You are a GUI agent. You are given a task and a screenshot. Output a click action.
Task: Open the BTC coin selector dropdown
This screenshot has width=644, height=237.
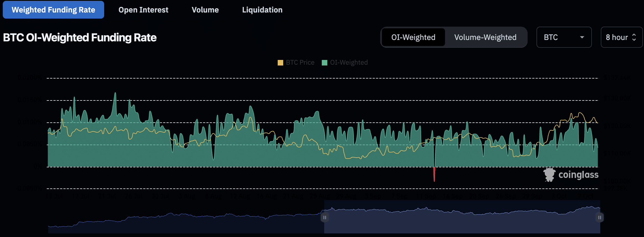tap(564, 37)
